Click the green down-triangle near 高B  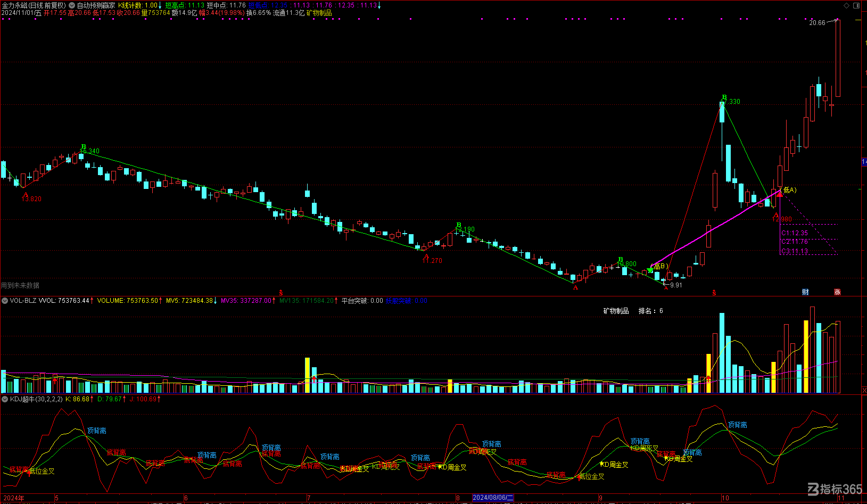point(650,270)
